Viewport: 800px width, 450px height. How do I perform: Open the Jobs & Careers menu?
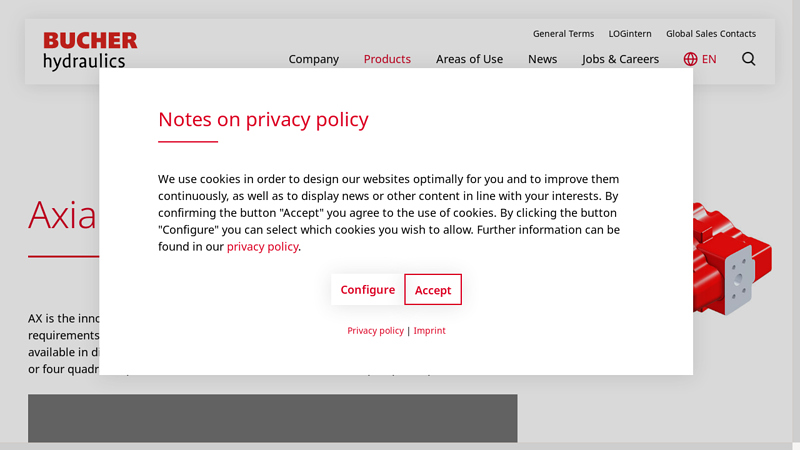[620, 59]
